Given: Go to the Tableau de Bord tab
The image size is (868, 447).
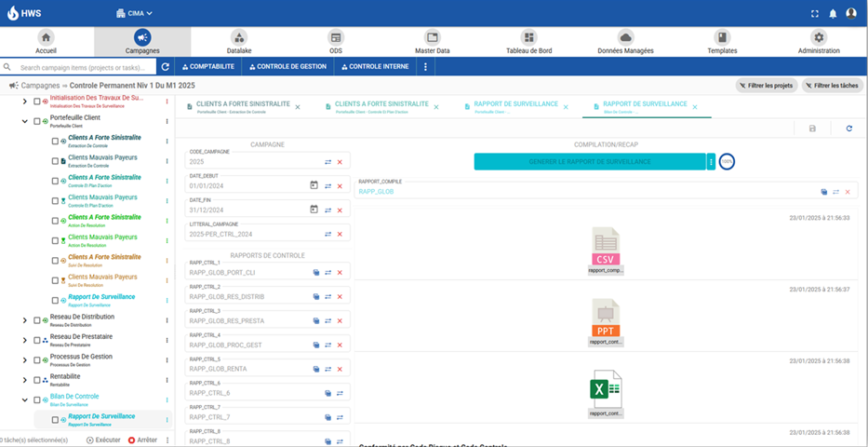Looking at the screenshot, I should coord(528,42).
